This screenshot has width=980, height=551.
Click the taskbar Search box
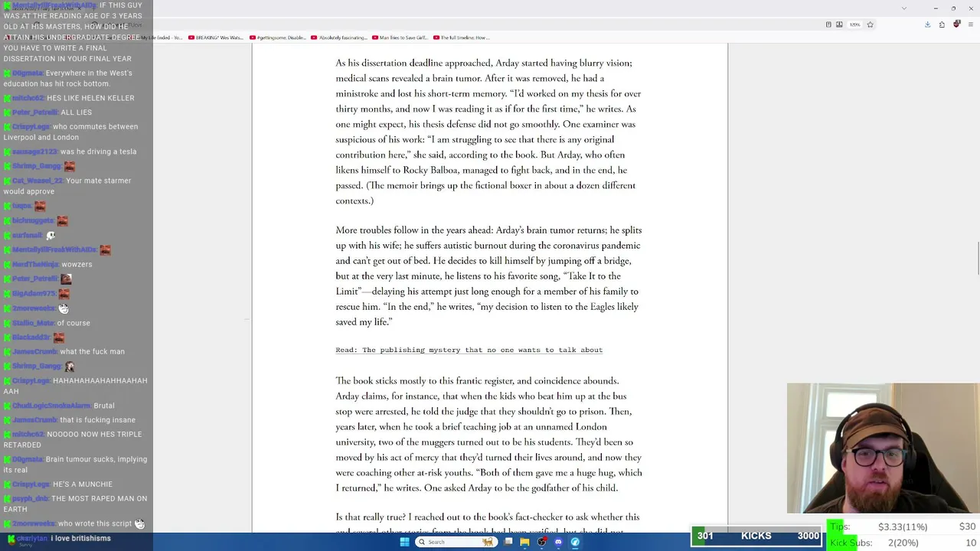point(455,542)
